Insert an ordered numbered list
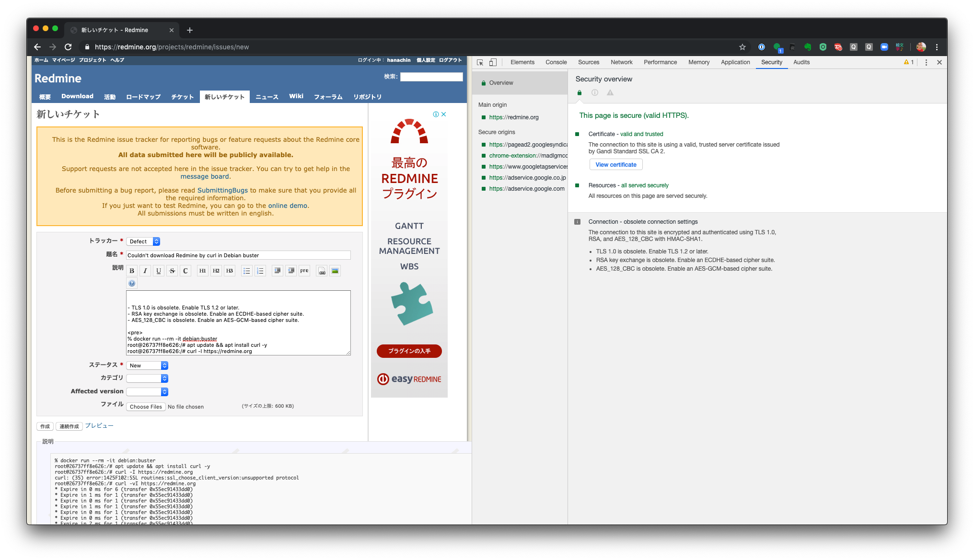The width and height of the screenshot is (974, 560). [x=260, y=271]
